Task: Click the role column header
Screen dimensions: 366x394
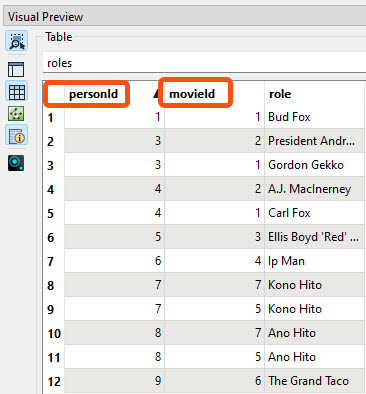Action: [x=280, y=94]
